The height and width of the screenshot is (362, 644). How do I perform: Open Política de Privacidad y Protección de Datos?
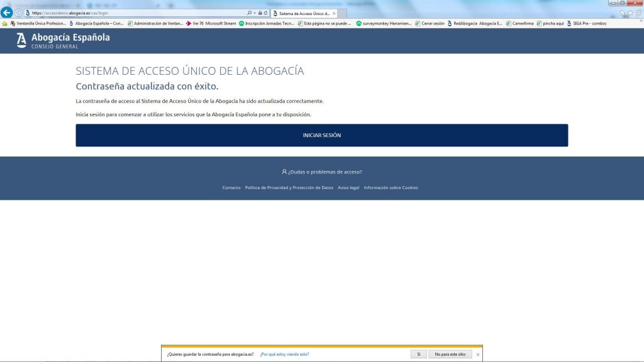click(x=289, y=187)
